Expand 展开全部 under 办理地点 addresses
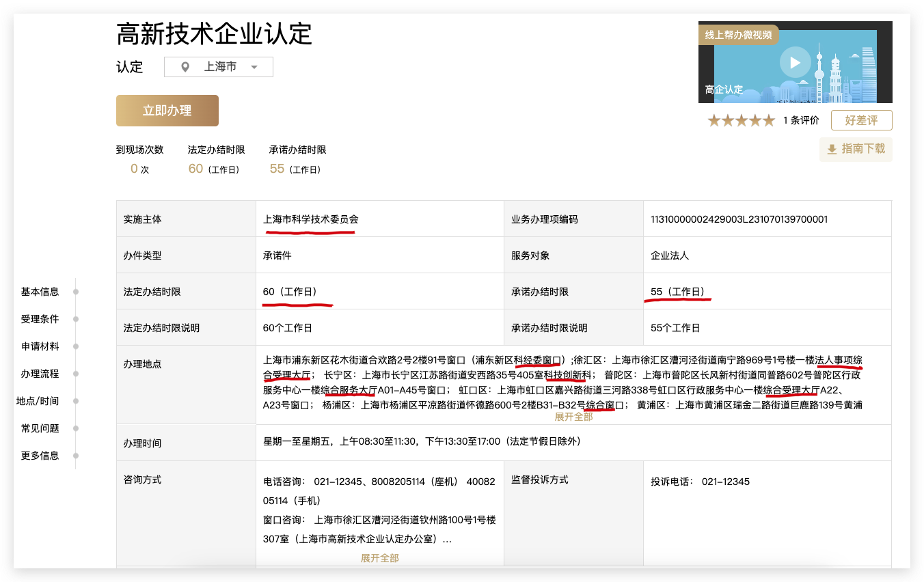This screenshot has height=582, width=924. pyautogui.click(x=573, y=417)
